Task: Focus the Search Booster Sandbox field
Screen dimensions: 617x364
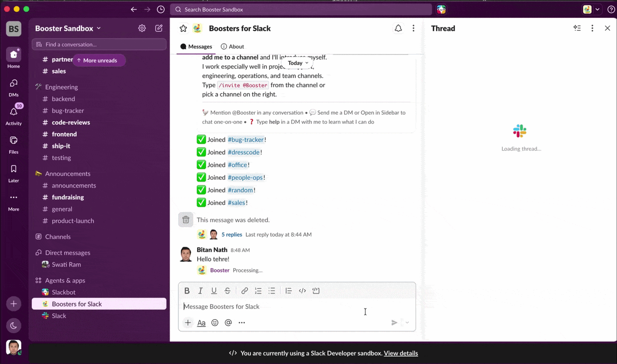Action: [301, 10]
